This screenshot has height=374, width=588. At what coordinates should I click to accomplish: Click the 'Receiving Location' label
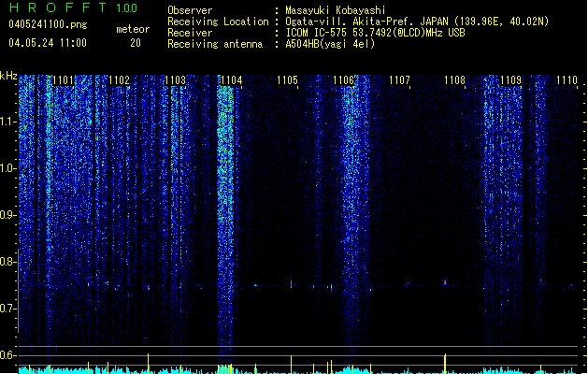click(x=218, y=22)
